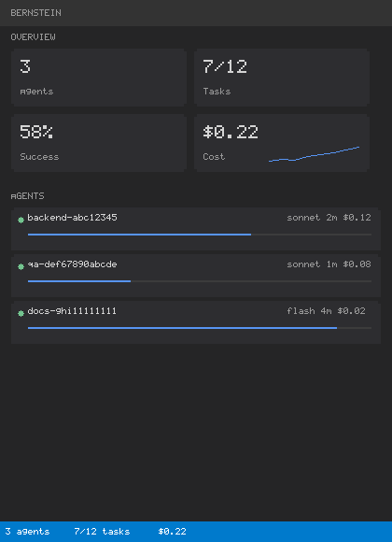Open the backend-abc12345 agent name
This screenshot has height=542, width=392.
[x=72, y=218]
